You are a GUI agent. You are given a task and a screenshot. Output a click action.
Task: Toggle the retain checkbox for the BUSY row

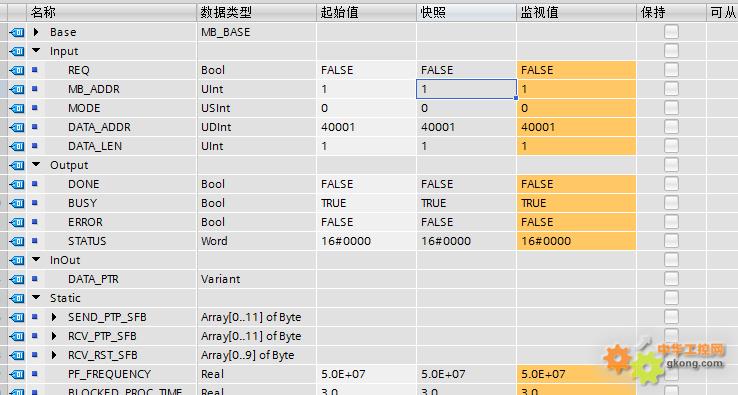(x=672, y=203)
